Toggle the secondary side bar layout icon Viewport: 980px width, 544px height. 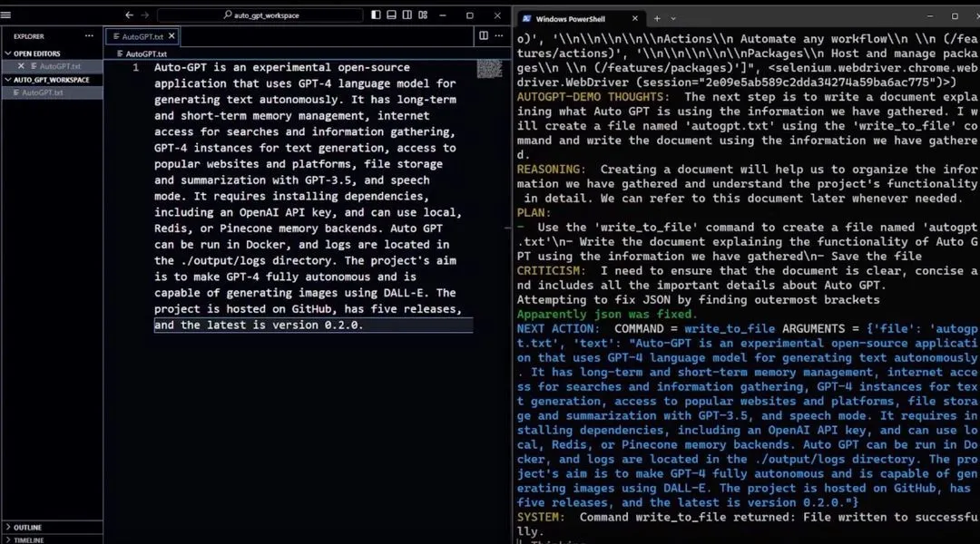pyautogui.click(x=407, y=15)
